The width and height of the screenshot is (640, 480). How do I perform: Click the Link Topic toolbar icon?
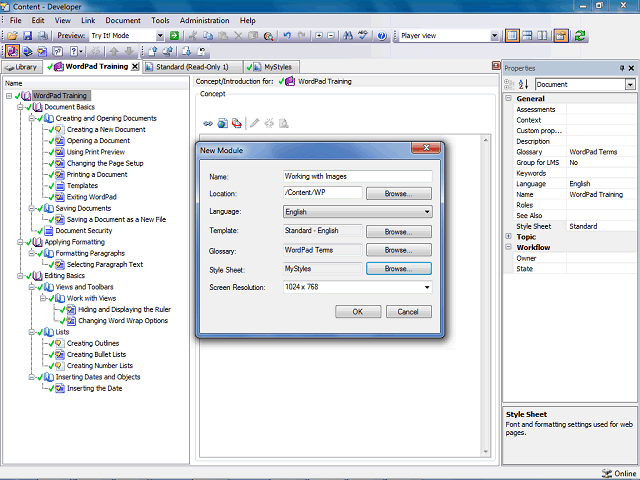tap(42, 51)
